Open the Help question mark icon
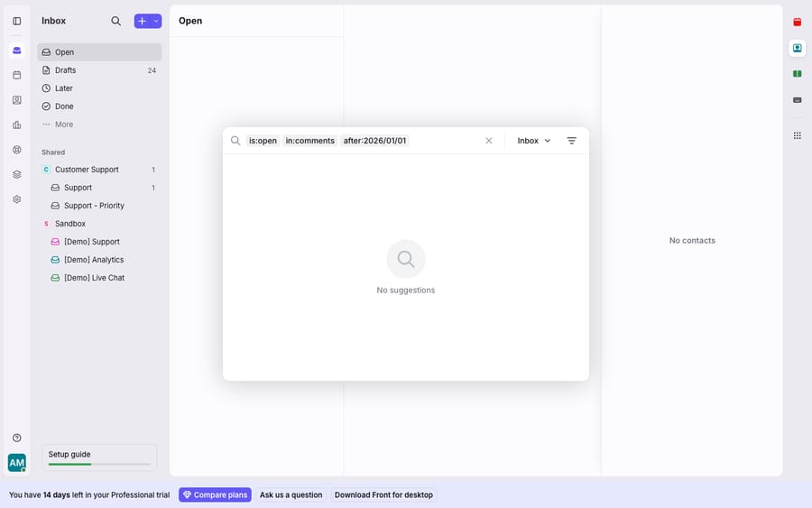Screen dimensions: 812x508 click(x=16, y=439)
